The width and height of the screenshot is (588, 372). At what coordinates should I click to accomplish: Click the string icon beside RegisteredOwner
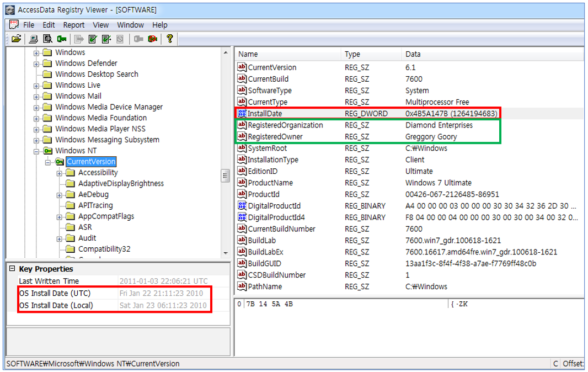coord(242,136)
